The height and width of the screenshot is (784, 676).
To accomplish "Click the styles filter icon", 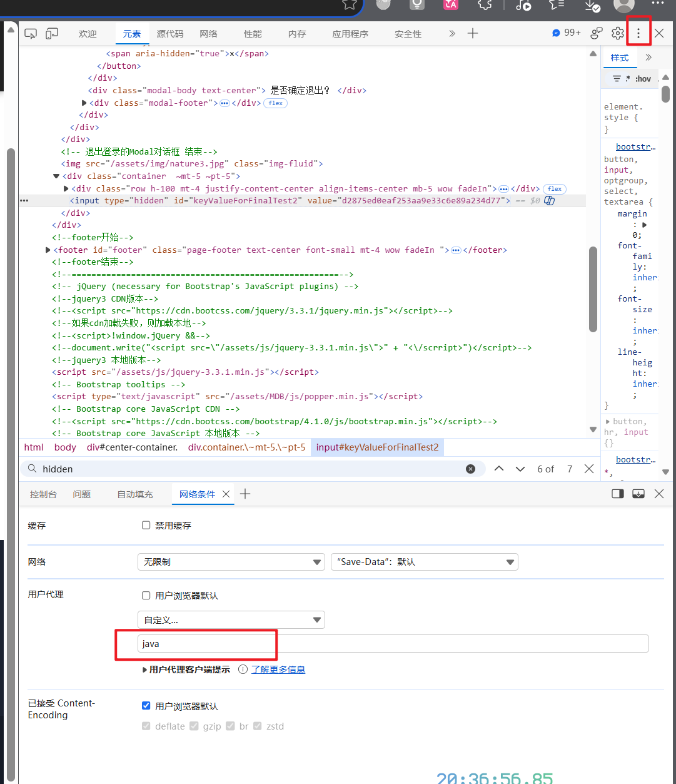I will tap(617, 79).
